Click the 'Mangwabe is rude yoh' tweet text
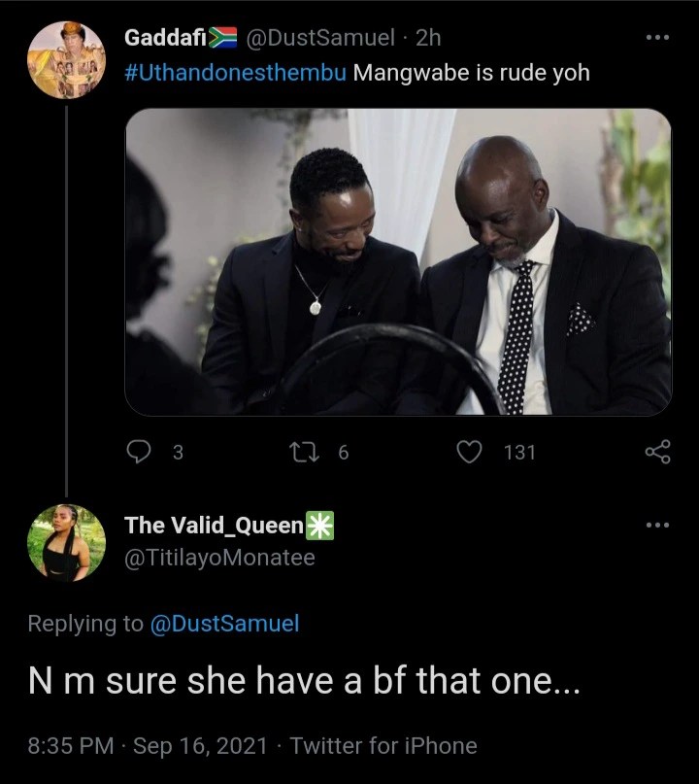Image resolution: width=699 pixels, height=784 pixels. [471, 73]
